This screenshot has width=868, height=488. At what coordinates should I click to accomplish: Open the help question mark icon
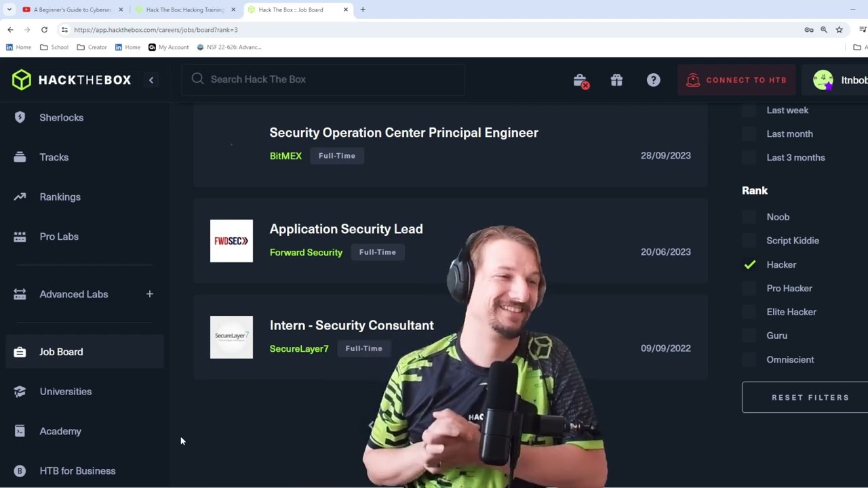click(x=653, y=80)
